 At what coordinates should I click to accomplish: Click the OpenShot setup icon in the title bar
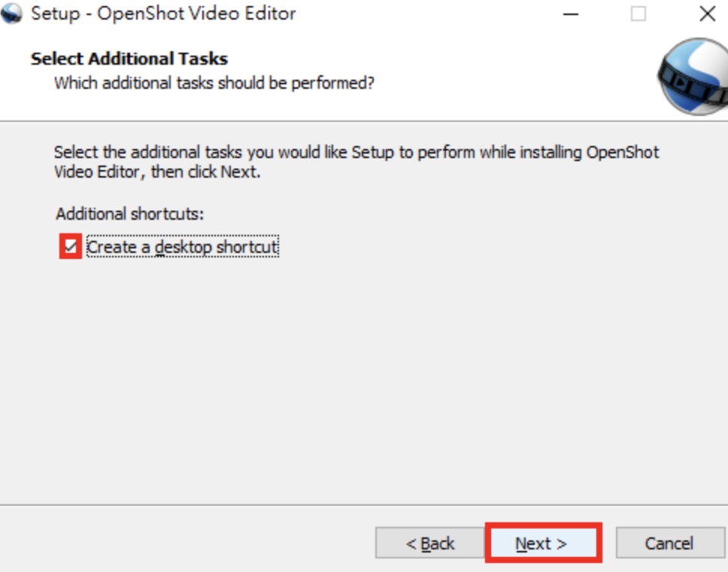(x=11, y=14)
